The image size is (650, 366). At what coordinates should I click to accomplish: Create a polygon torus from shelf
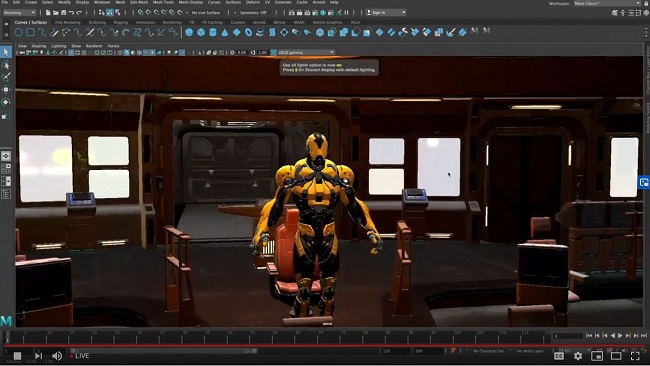point(248,32)
